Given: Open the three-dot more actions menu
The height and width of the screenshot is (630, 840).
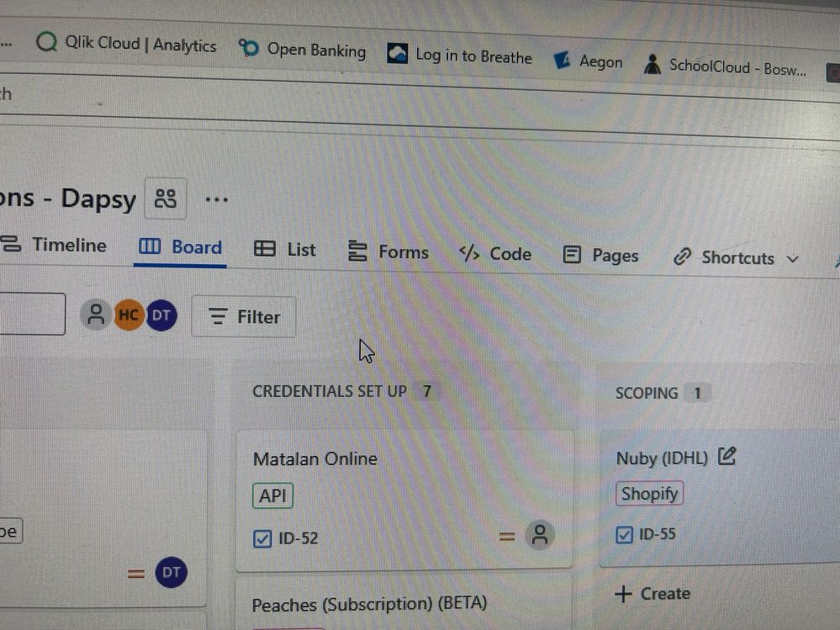Looking at the screenshot, I should [x=216, y=200].
